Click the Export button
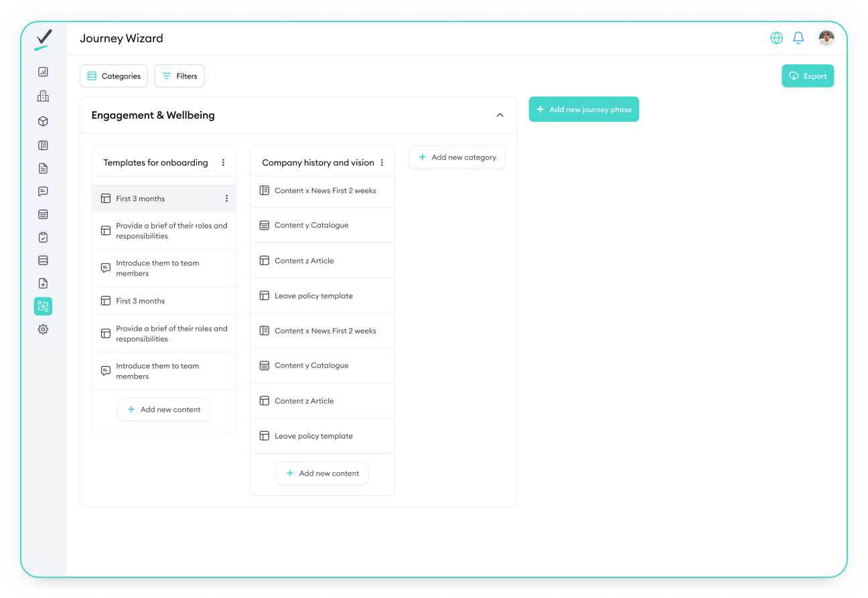This screenshot has height=598, width=868. [x=807, y=76]
